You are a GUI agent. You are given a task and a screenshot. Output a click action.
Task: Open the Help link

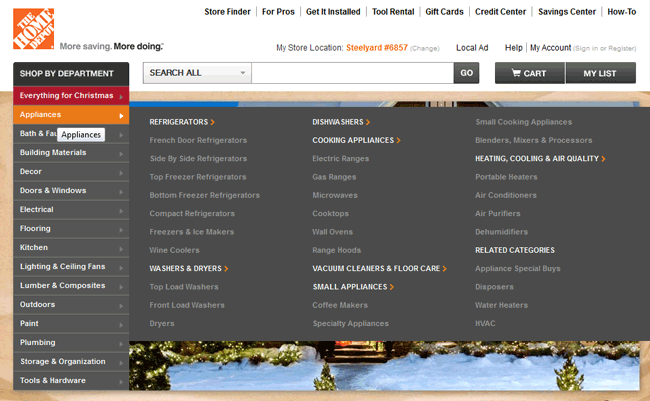[514, 48]
